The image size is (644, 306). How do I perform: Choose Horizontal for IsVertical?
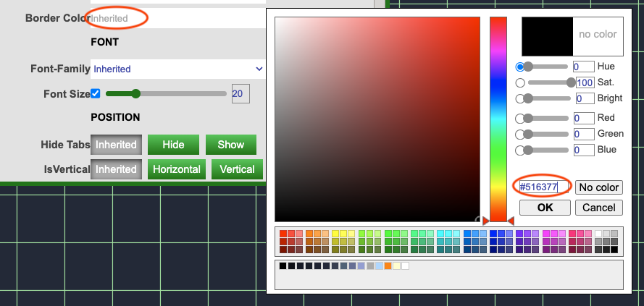[x=176, y=169]
